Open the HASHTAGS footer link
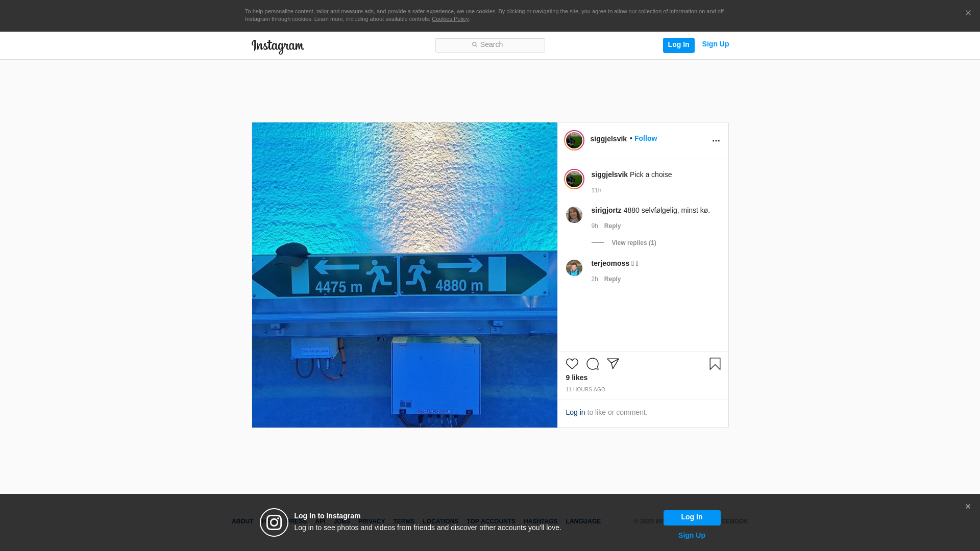Image resolution: width=980 pixels, height=551 pixels. tap(540, 521)
